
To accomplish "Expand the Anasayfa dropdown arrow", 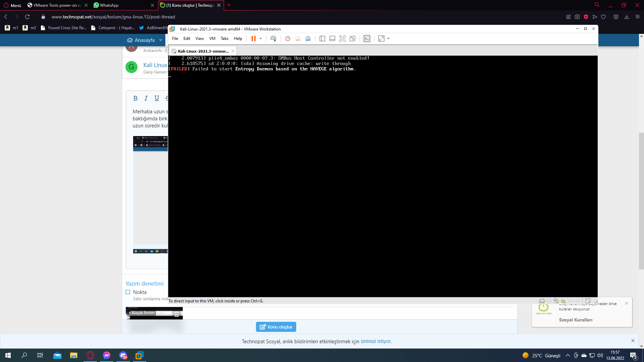I will 161,40.
